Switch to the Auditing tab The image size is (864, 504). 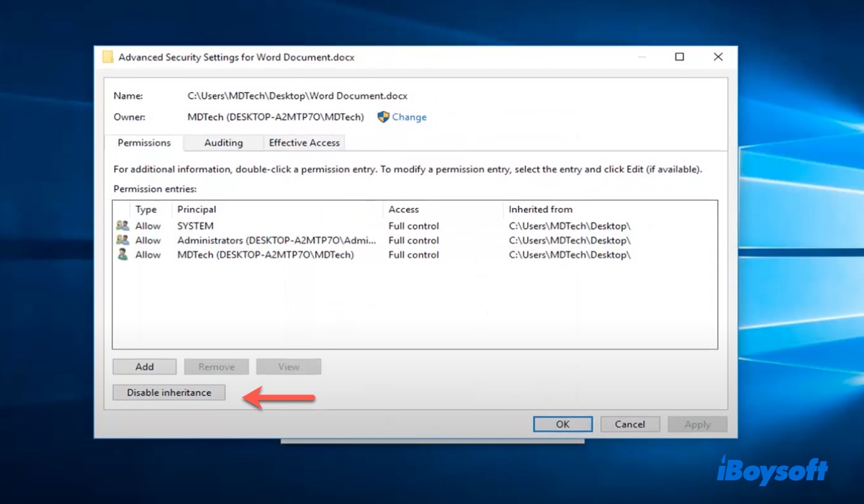tap(223, 143)
